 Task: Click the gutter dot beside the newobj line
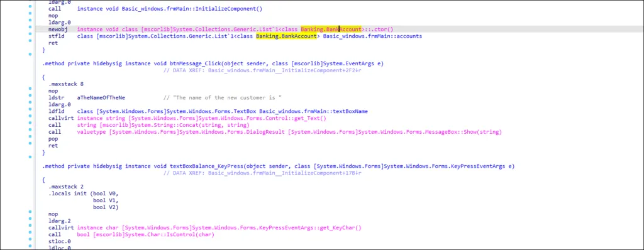pos(30,26)
